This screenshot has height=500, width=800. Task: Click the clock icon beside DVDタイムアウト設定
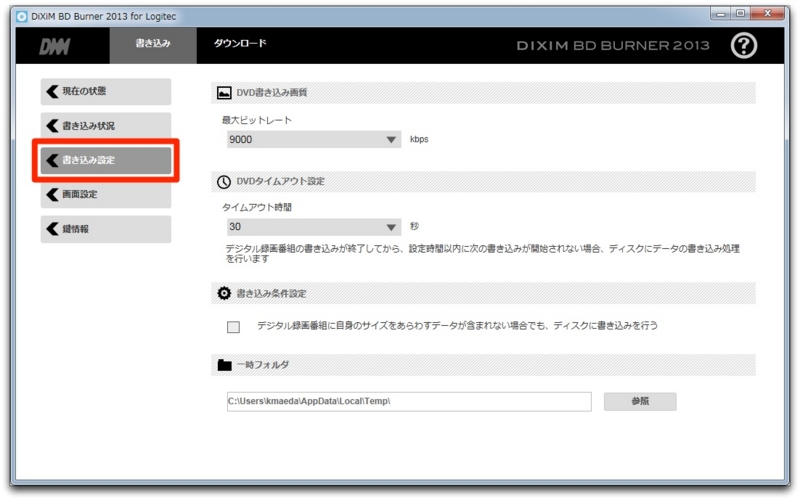pos(224,182)
